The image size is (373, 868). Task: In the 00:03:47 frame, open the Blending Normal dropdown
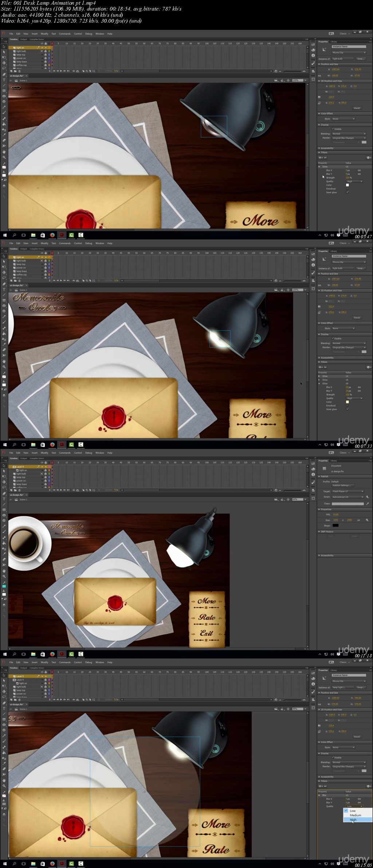[349, 134]
